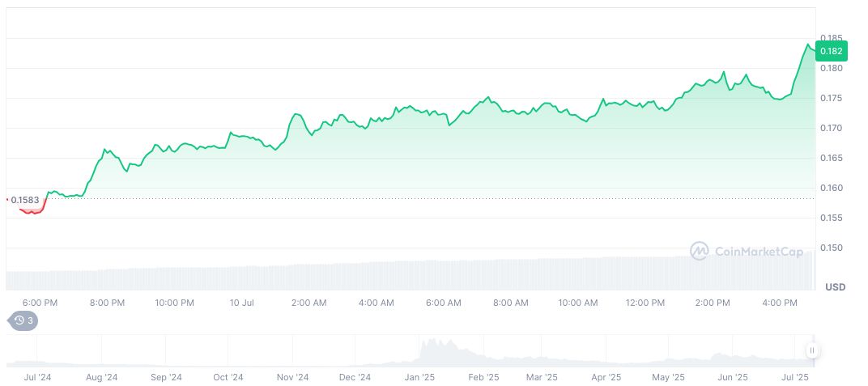Click the 12:00 PM time axis label
Image resolution: width=868 pixels, height=386 pixels.
pyautogui.click(x=645, y=303)
